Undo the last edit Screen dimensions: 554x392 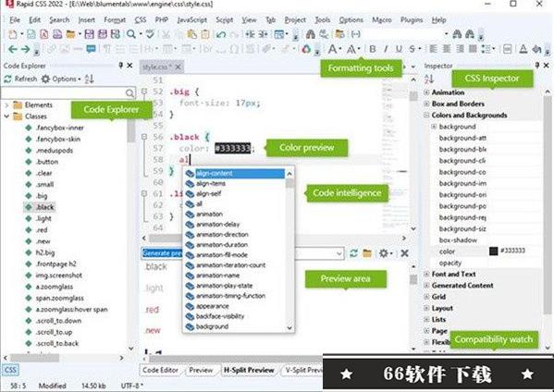221,34
